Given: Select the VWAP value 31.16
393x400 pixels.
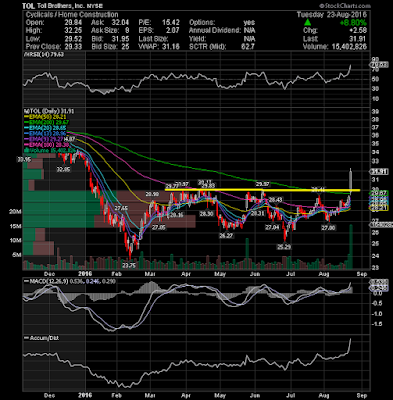Looking at the screenshot, I should tap(171, 46).
